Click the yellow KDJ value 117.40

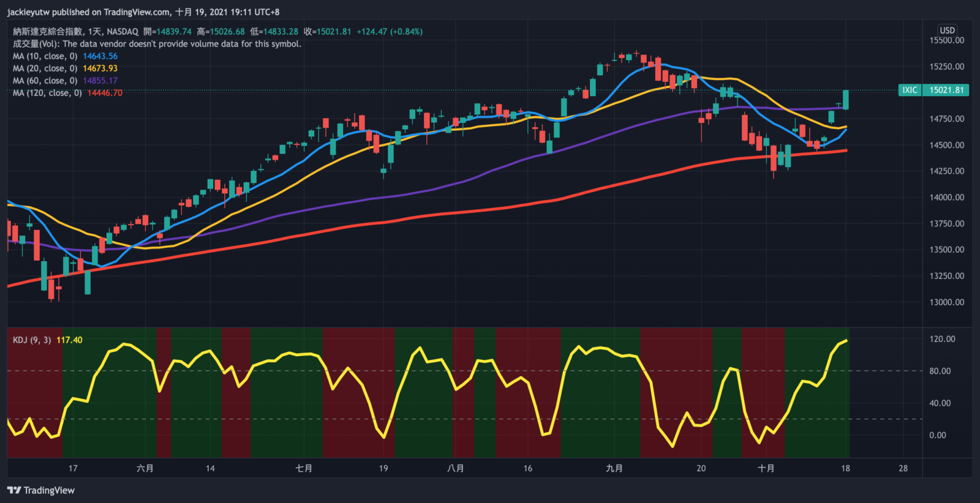click(x=69, y=340)
